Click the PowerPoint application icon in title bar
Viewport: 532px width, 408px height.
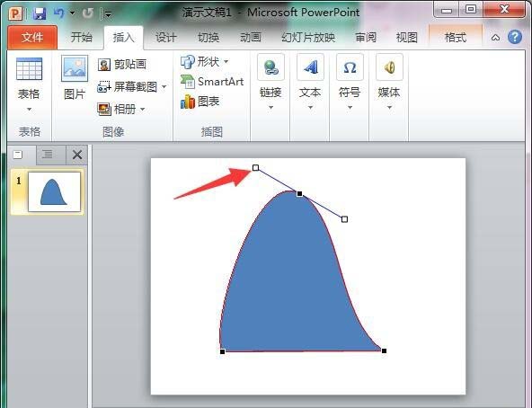coord(15,13)
